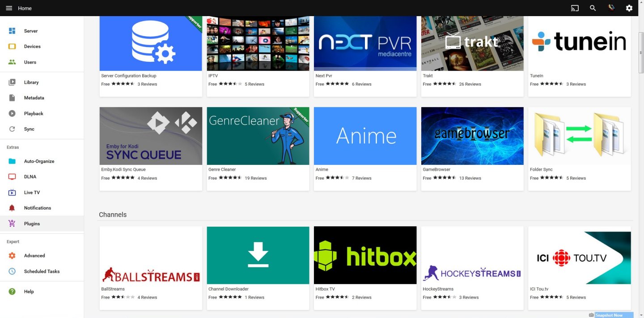Open the Server Configuration Backup thumbnail
This screenshot has height=318, width=644.
[151, 43]
